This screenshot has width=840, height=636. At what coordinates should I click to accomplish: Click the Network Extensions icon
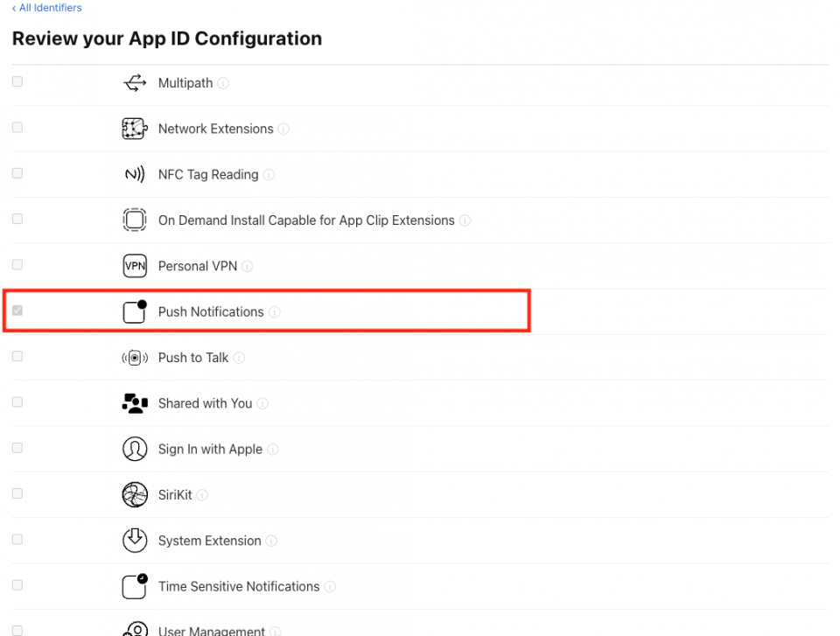[x=134, y=128]
